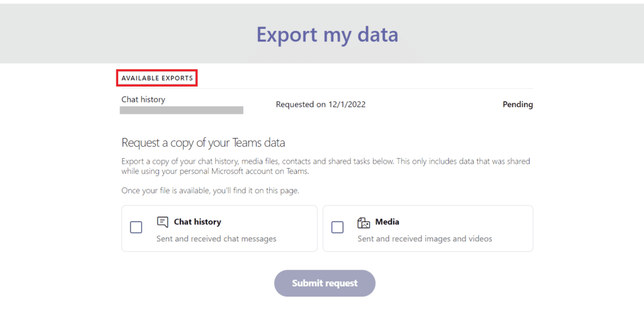Click the grey redacted bar under Chat history

coord(182,110)
